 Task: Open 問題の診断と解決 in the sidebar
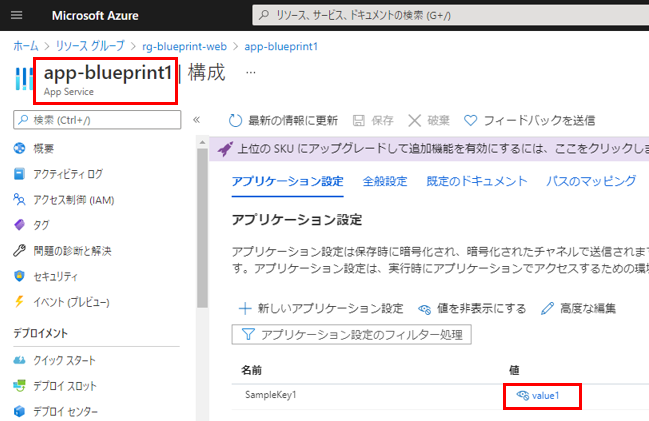click(72, 251)
